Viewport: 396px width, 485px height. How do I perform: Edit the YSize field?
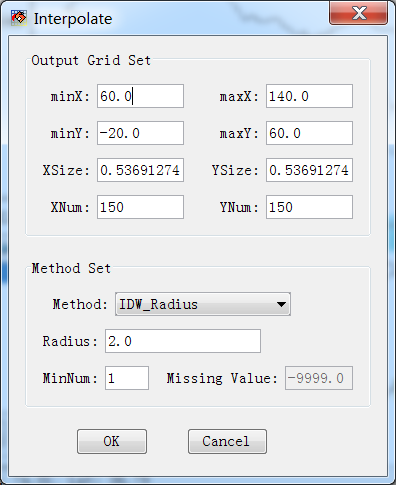click(x=309, y=170)
